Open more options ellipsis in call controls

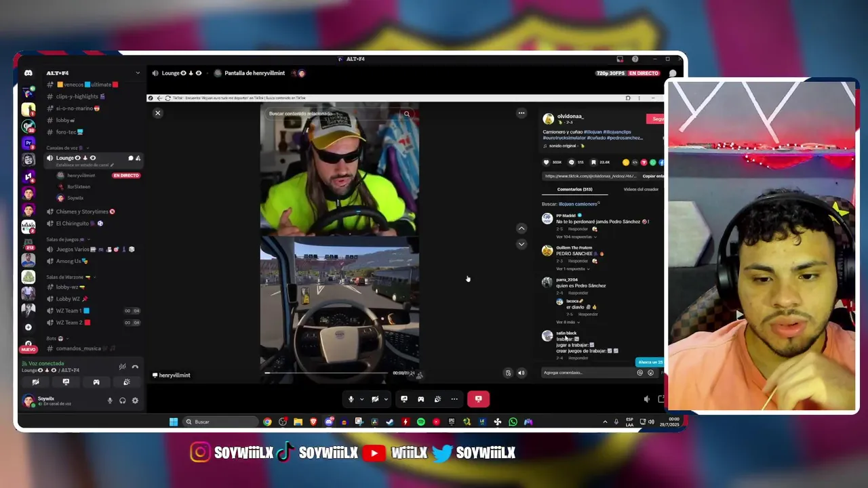click(454, 399)
